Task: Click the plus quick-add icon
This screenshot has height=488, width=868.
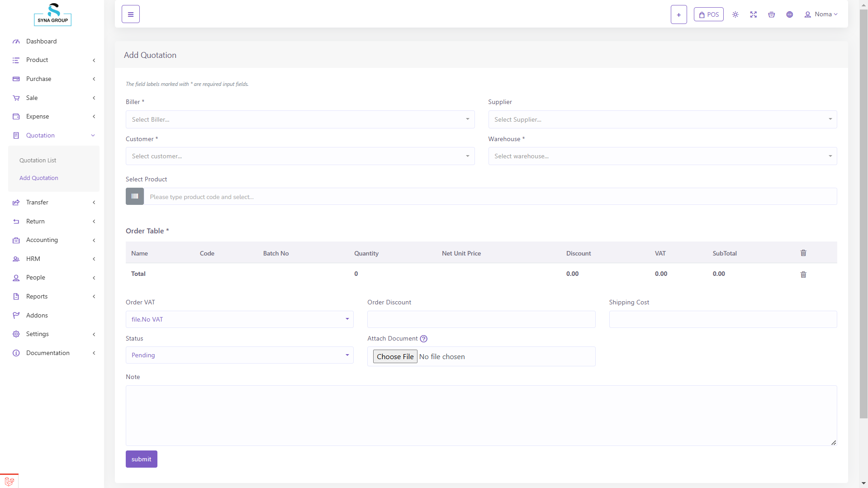Action: tap(678, 14)
